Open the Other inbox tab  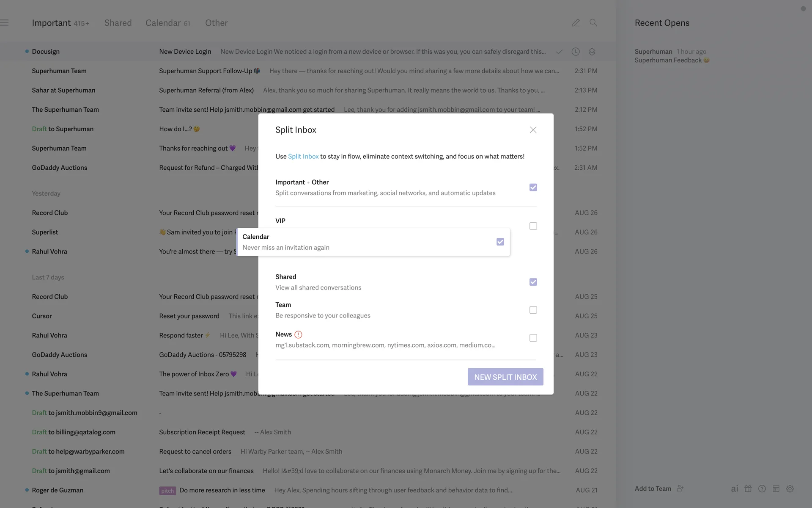point(216,23)
